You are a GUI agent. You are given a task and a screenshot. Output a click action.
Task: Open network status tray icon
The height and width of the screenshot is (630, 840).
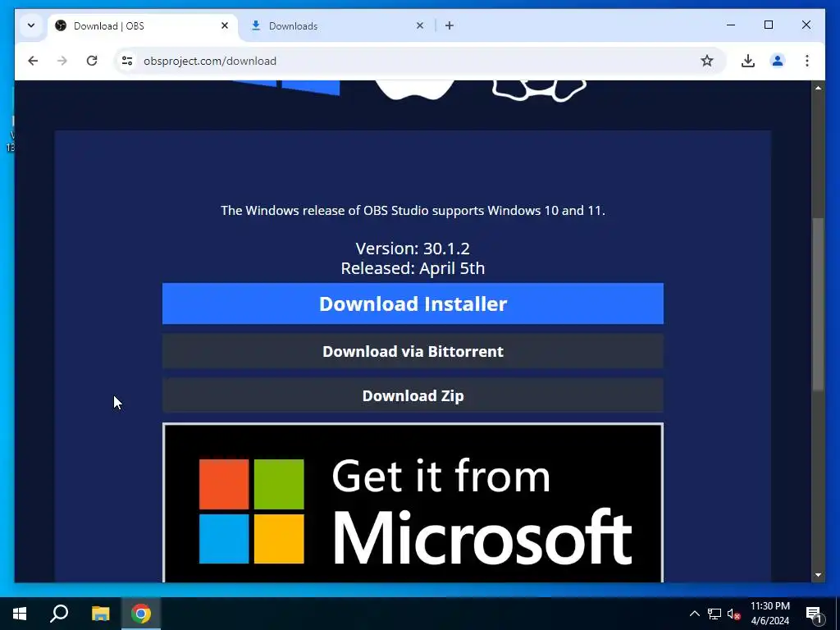pos(714,614)
